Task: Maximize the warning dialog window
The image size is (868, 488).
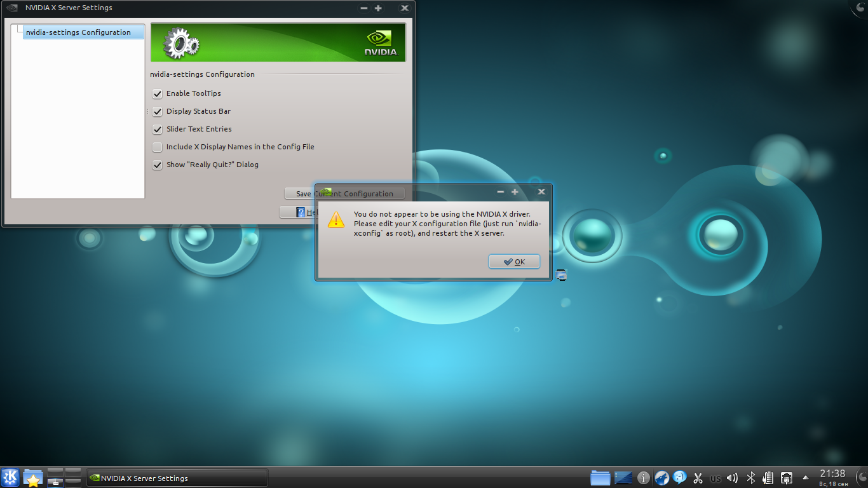Action: pyautogui.click(x=515, y=191)
